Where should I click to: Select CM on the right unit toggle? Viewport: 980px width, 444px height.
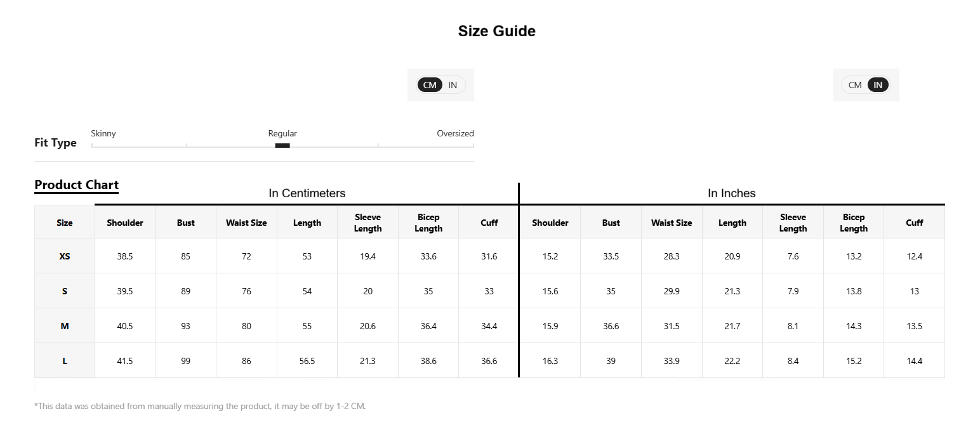point(855,85)
